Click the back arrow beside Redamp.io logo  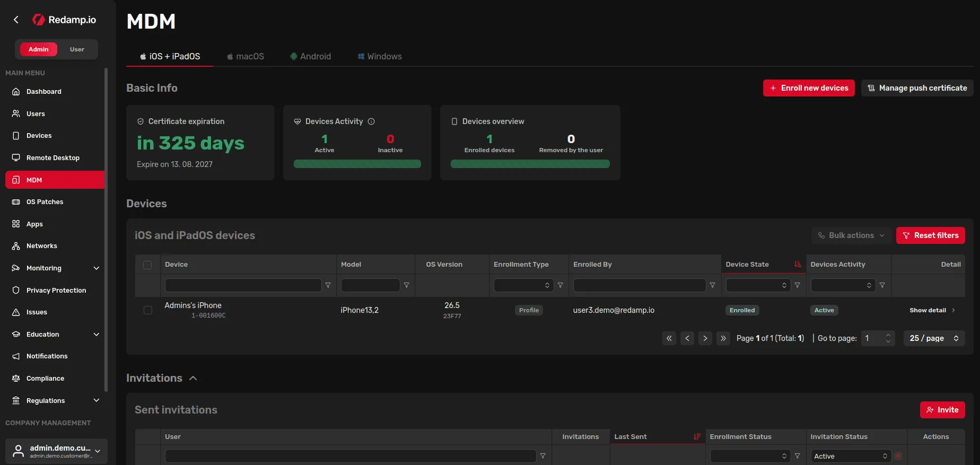[x=16, y=20]
